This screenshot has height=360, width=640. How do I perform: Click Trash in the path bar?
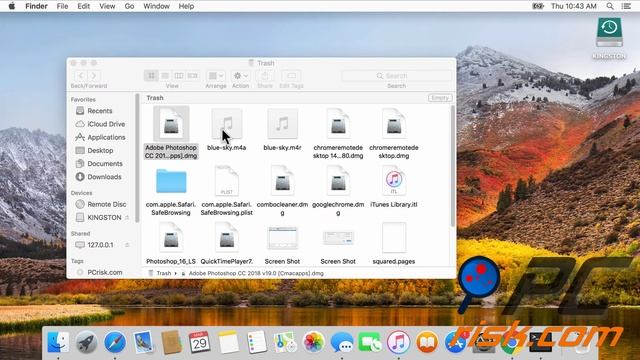click(163, 273)
